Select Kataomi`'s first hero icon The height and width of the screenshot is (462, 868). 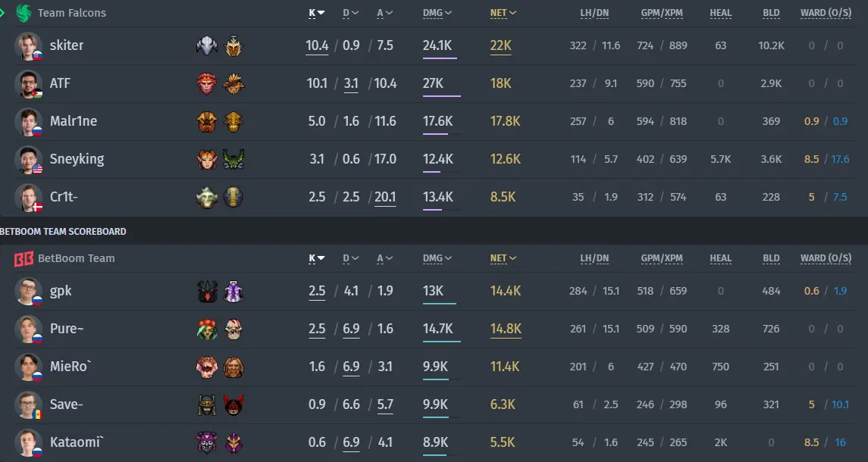(206, 442)
